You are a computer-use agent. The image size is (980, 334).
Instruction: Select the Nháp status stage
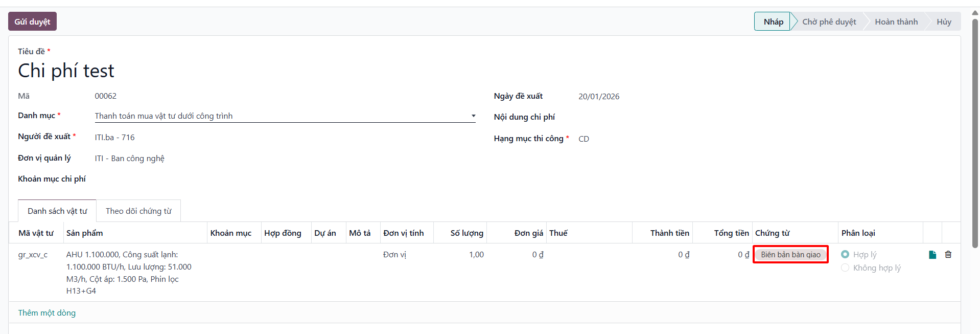[773, 21]
